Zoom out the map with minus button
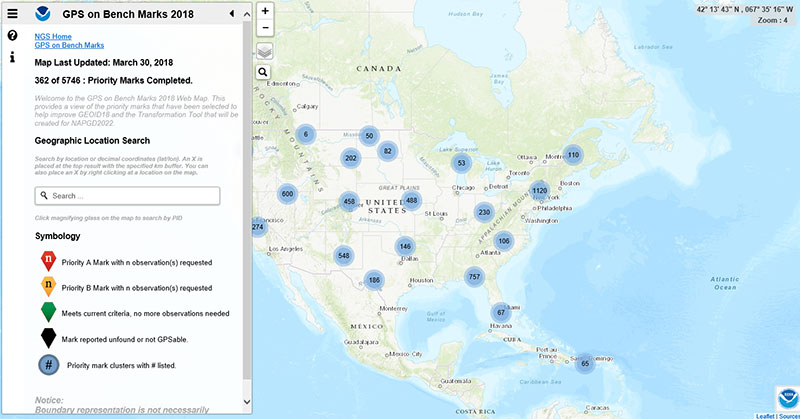This screenshot has height=419, width=800. (265, 29)
